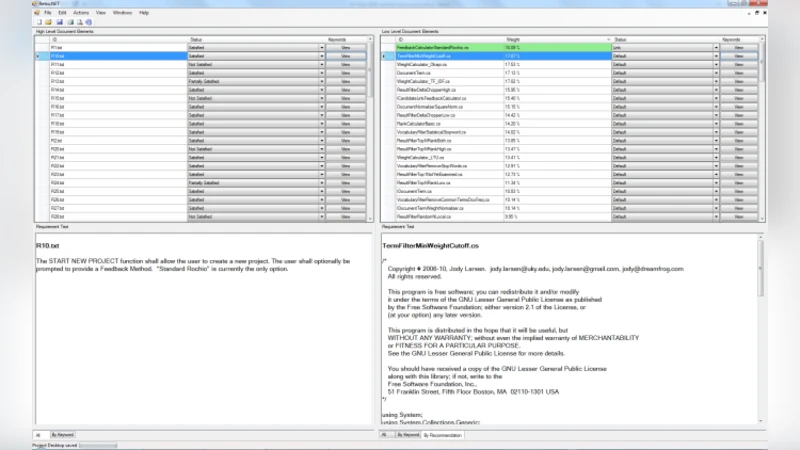Click scrollbar of High Level Document Elements

pos(370,130)
